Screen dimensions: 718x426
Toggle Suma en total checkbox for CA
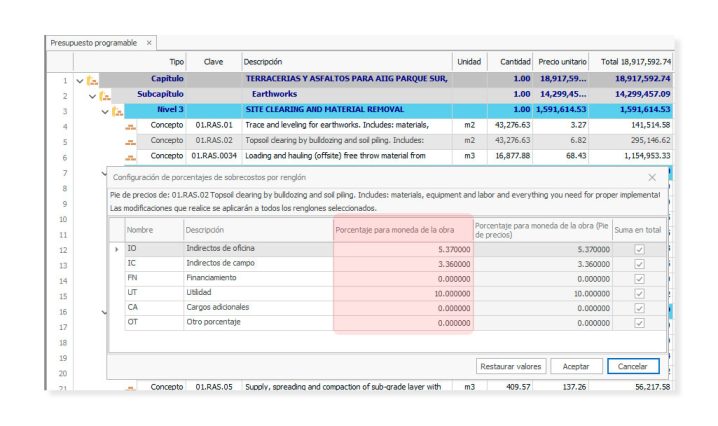click(x=639, y=308)
